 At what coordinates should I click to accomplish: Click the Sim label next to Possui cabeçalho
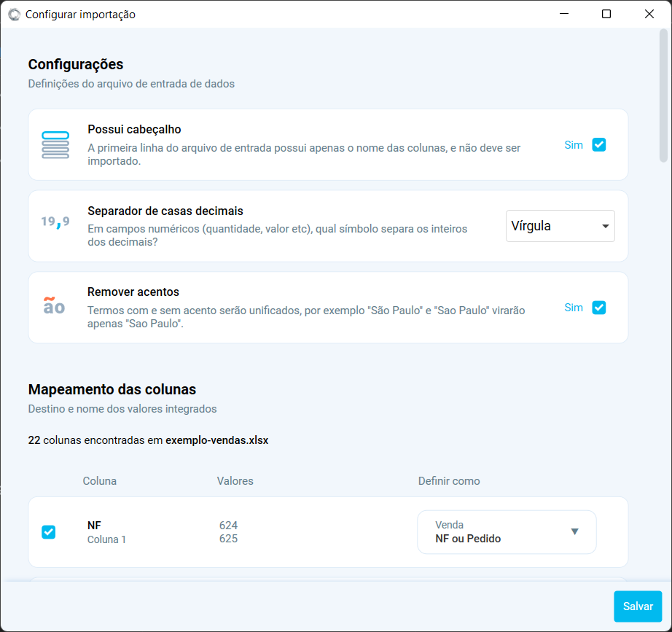click(574, 145)
